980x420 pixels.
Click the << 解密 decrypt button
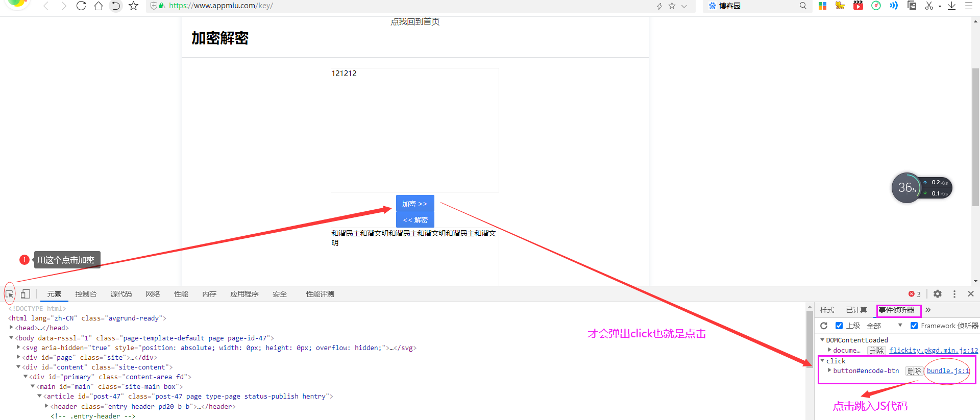coord(415,219)
